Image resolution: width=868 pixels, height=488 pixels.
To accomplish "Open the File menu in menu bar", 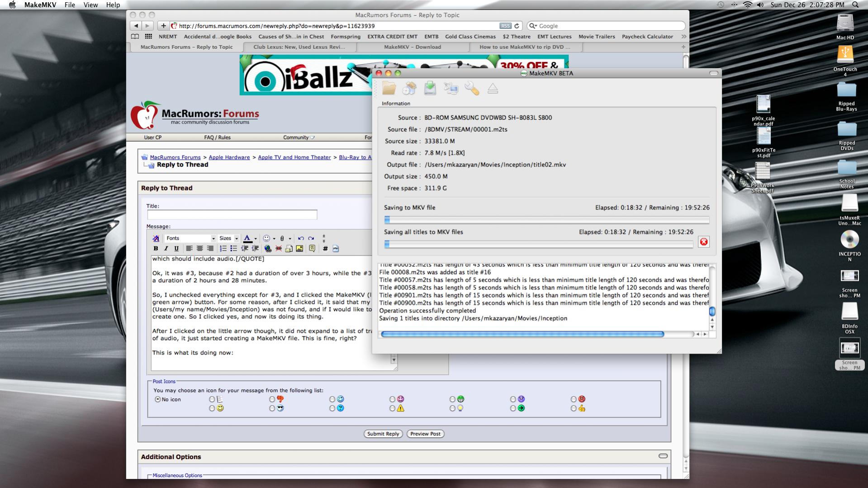I will click(x=70, y=5).
